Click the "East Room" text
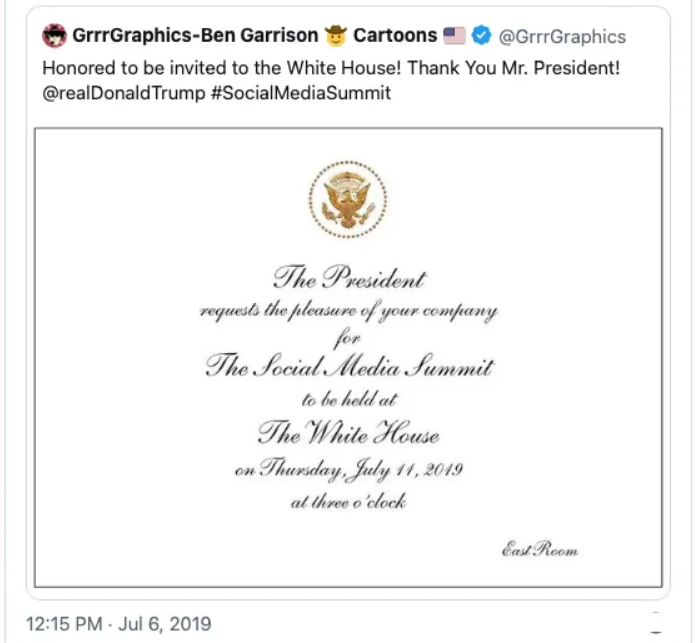This screenshot has height=643, width=696. (540, 549)
